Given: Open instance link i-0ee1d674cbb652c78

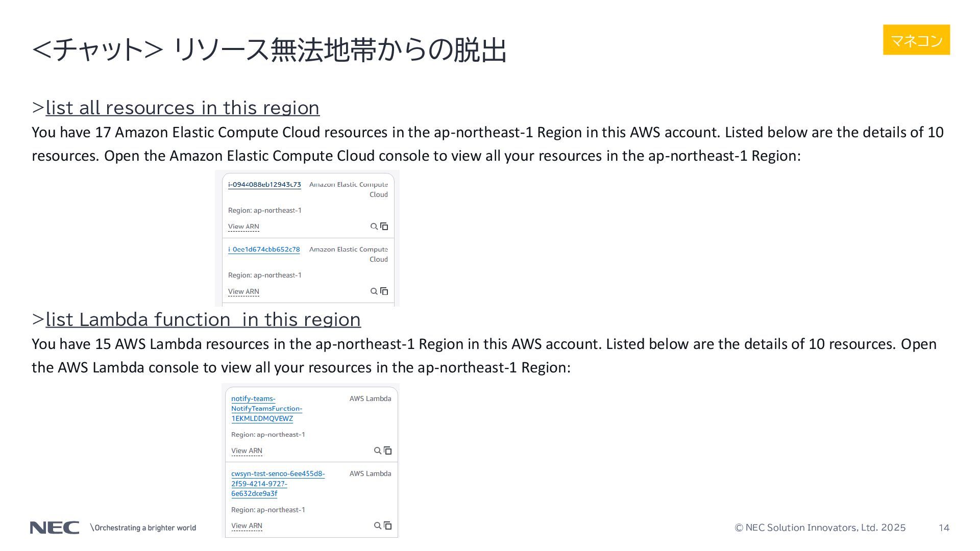Looking at the screenshot, I should click(x=264, y=249).
